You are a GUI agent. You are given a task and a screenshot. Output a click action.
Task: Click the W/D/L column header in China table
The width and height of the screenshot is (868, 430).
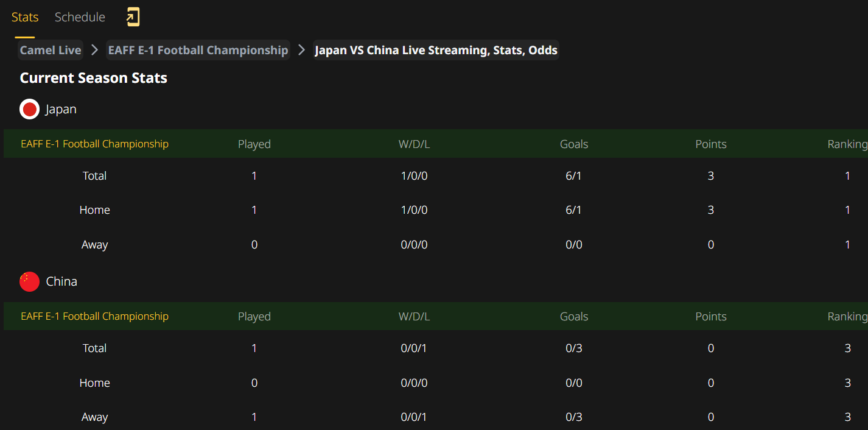pos(414,316)
